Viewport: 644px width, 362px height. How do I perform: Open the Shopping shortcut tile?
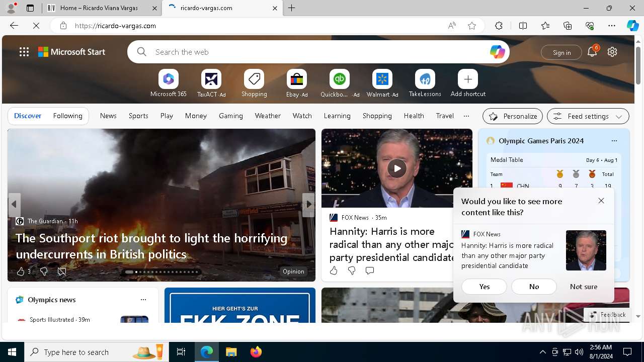(254, 83)
